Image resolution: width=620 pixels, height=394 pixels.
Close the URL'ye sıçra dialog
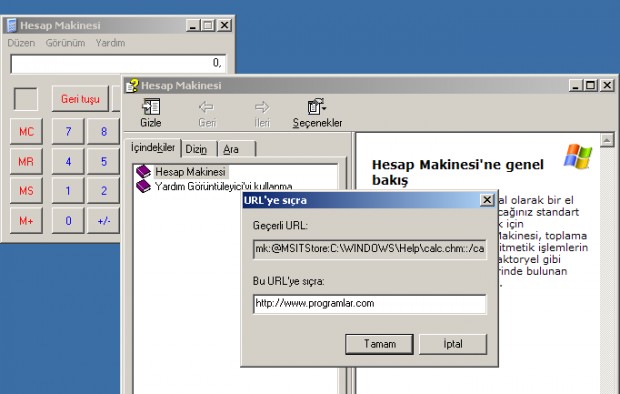click(x=487, y=200)
